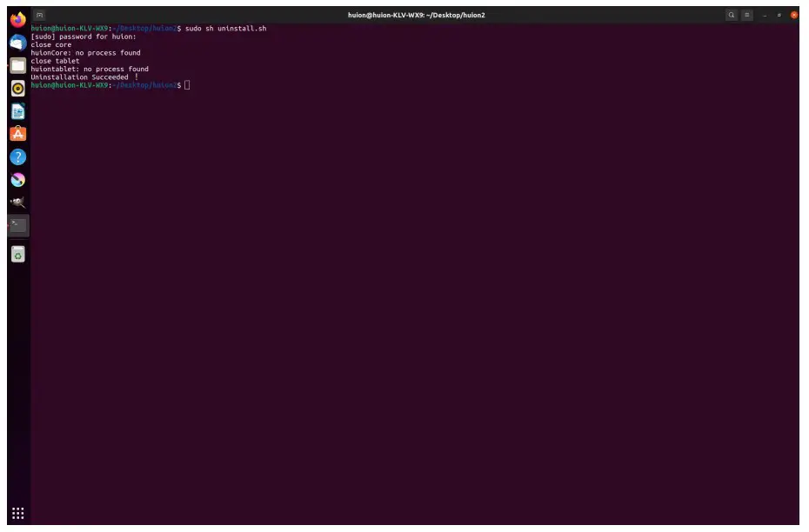Launch Krita painting app from dock
Image resolution: width=809 pixels, height=532 pixels.
point(18,179)
